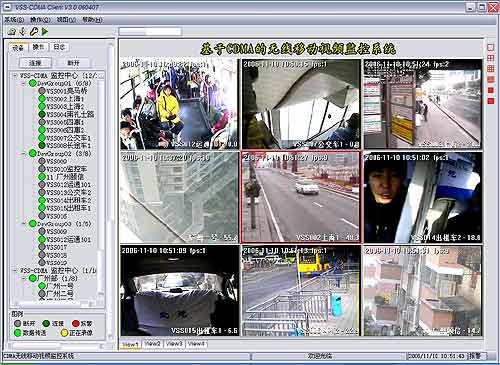Switch to nine-view grid layout icon
This screenshot has height=365, width=500.
click(491, 69)
